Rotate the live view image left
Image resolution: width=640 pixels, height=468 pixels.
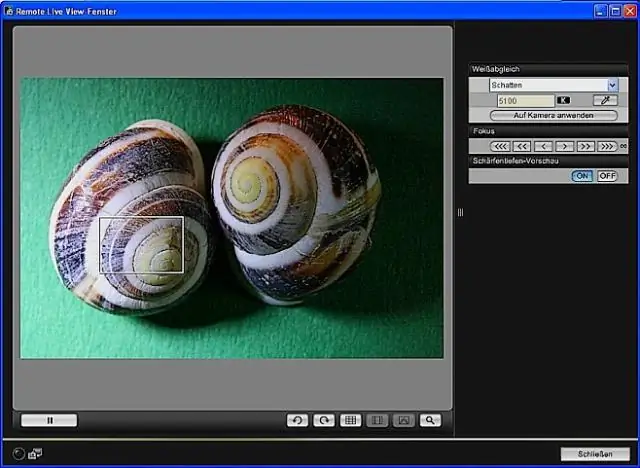[297, 421]
